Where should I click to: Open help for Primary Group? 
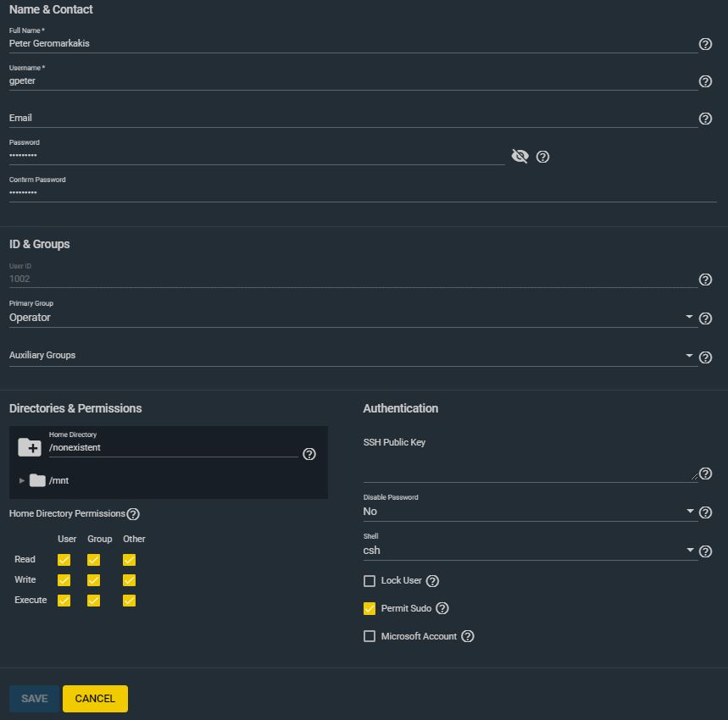point(705,318)
